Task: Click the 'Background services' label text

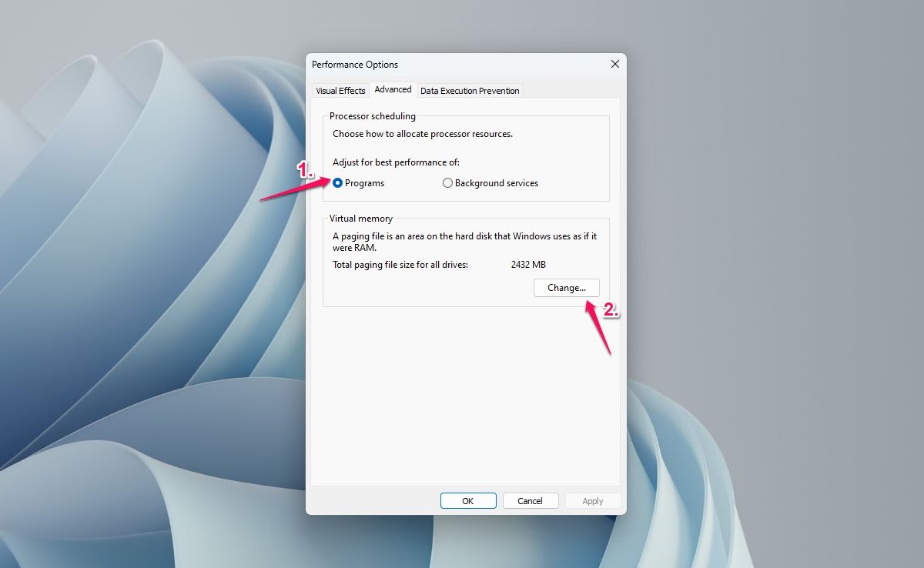Action: [x=497, y=183]
